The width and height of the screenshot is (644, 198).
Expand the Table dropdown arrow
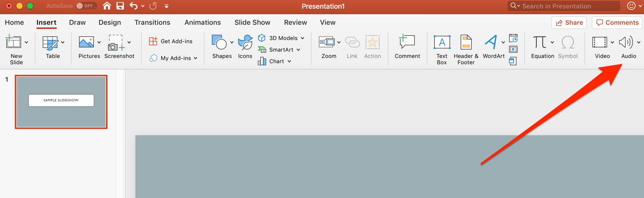coord(63,42)
